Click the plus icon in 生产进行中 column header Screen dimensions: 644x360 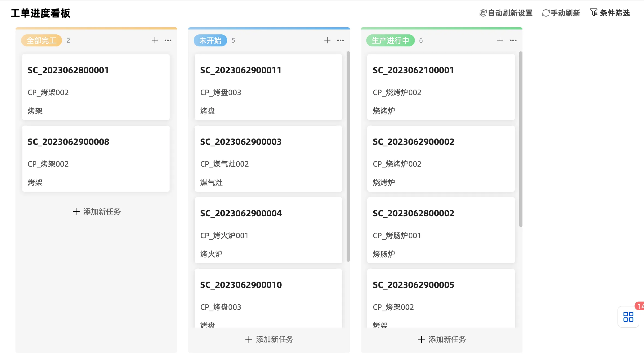coord(500,40)
